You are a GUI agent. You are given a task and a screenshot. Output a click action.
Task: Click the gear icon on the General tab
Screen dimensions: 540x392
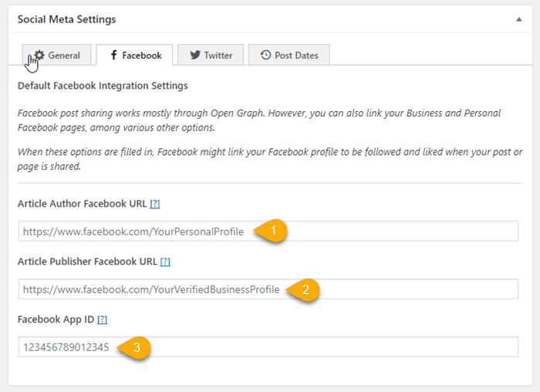tap(39, 56)
